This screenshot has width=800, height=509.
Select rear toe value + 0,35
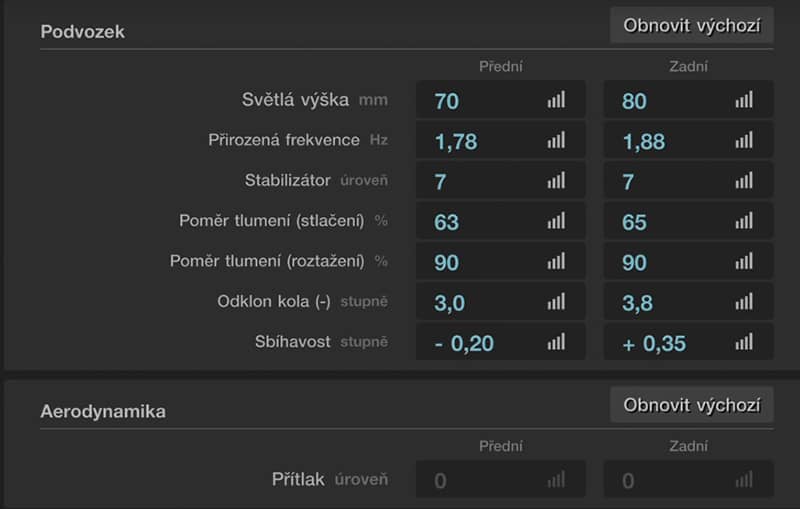coord(688,342)
